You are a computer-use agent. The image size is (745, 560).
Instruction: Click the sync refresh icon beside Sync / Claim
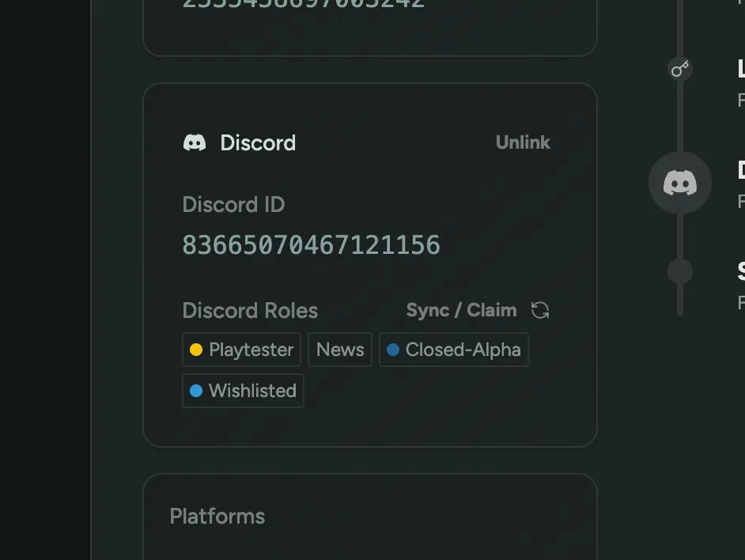click(x=539, y=310)
